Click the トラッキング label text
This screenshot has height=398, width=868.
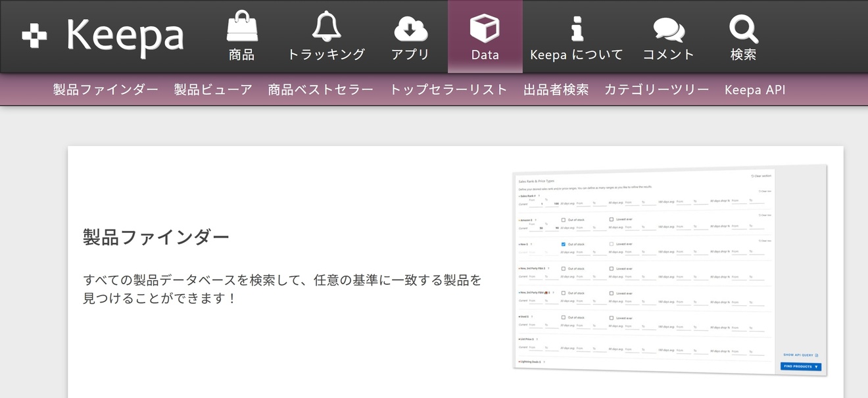(327, 55)
